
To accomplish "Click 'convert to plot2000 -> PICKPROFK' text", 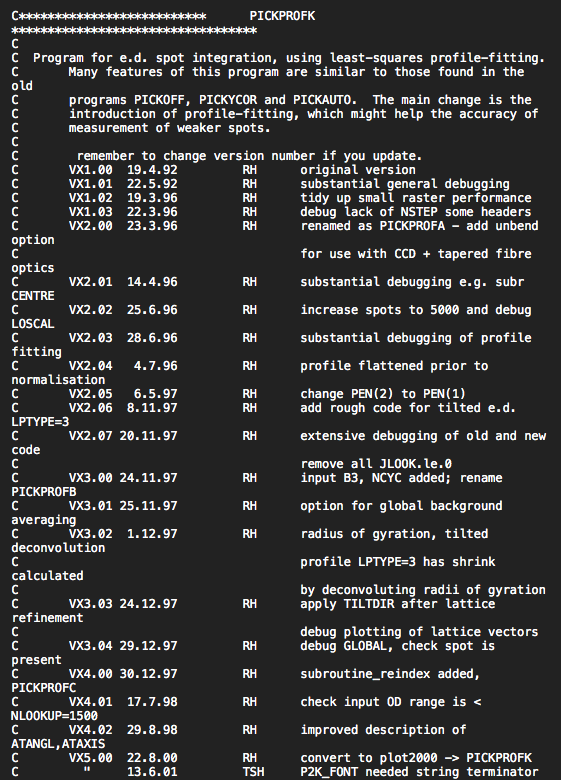I will 416,757.
